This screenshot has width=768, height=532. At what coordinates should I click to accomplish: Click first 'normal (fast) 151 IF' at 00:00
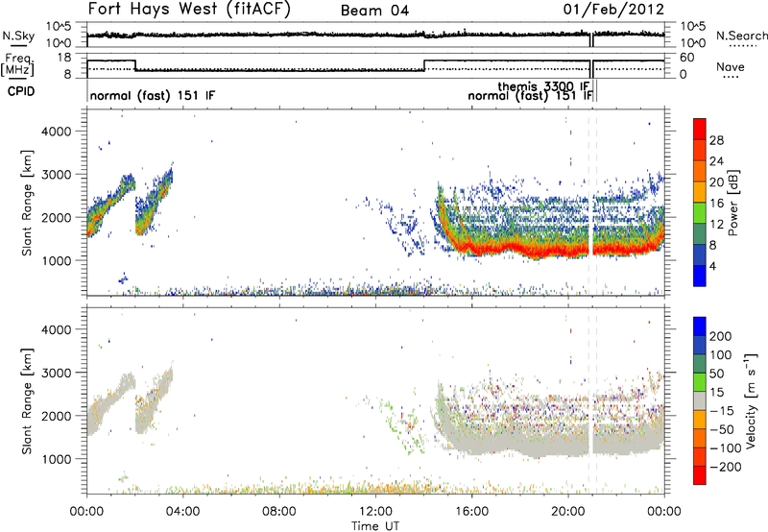[153, 95]
